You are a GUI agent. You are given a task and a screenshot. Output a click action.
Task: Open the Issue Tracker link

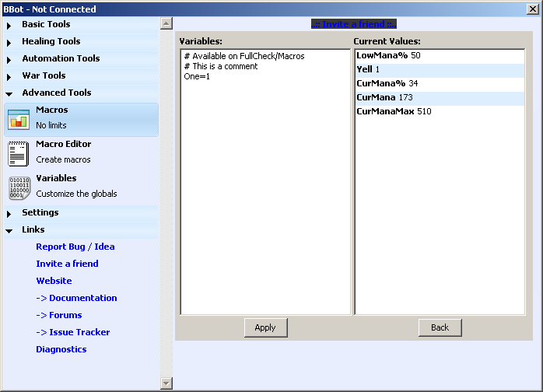(72, 333)
